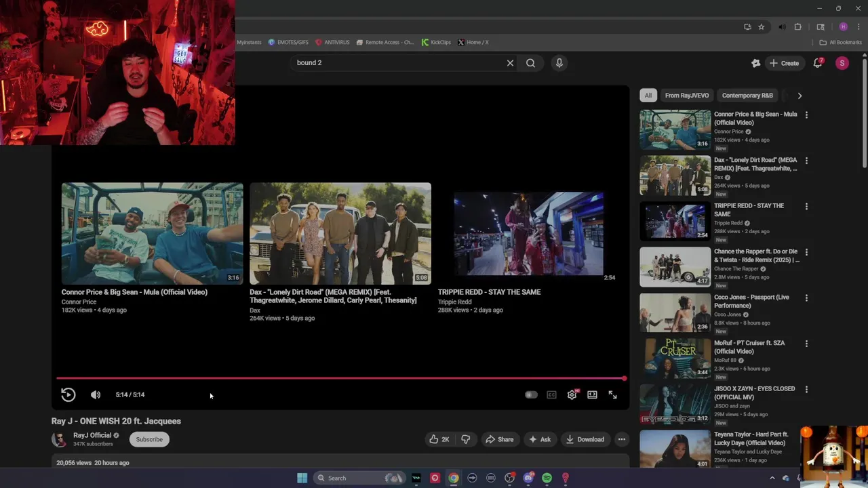This screenshot has width=868, height=488.
Task: Open the RayJ Official channel avatar
Action: pos(60,439)
